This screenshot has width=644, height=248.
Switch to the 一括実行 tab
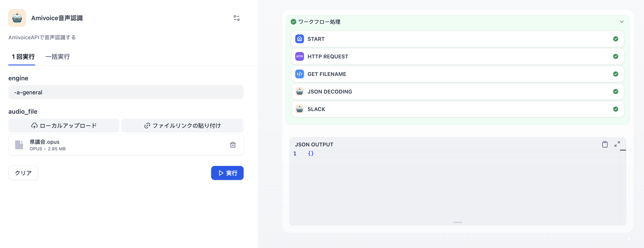[58, 57]
